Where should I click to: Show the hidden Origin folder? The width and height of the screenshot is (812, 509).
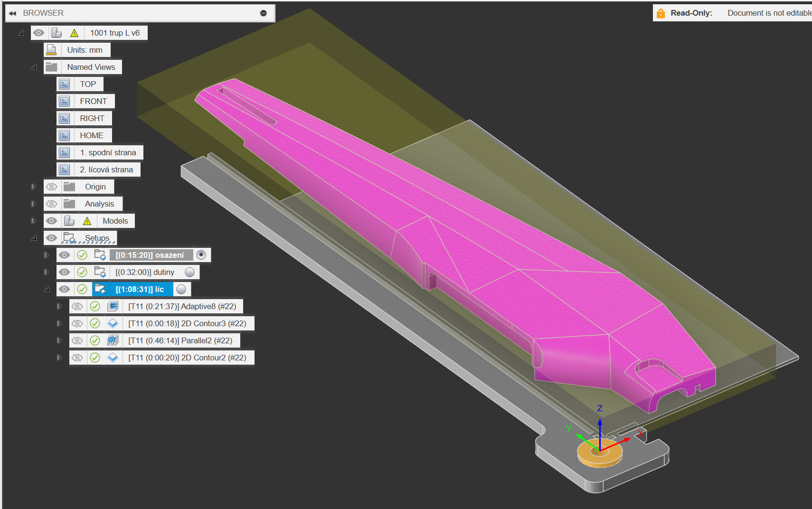[52, 187]
